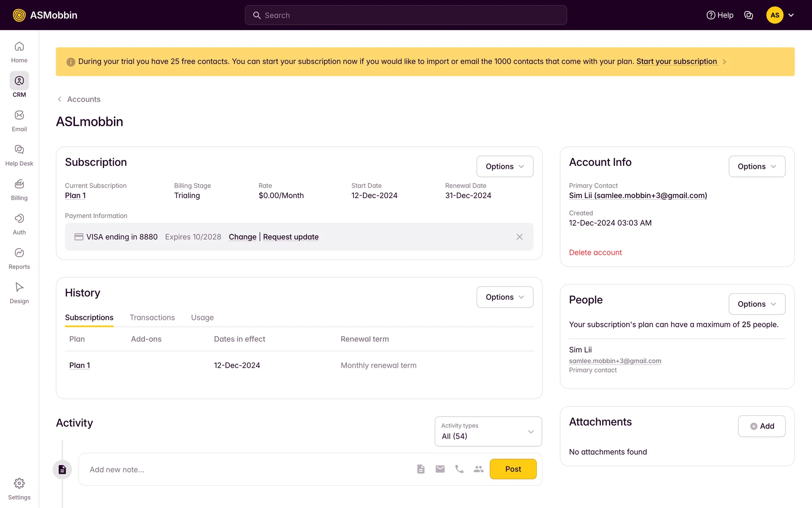Open Settings gear in sidebar
The height and width of the screenshot is (508, 812).
[x=19, y=483]
